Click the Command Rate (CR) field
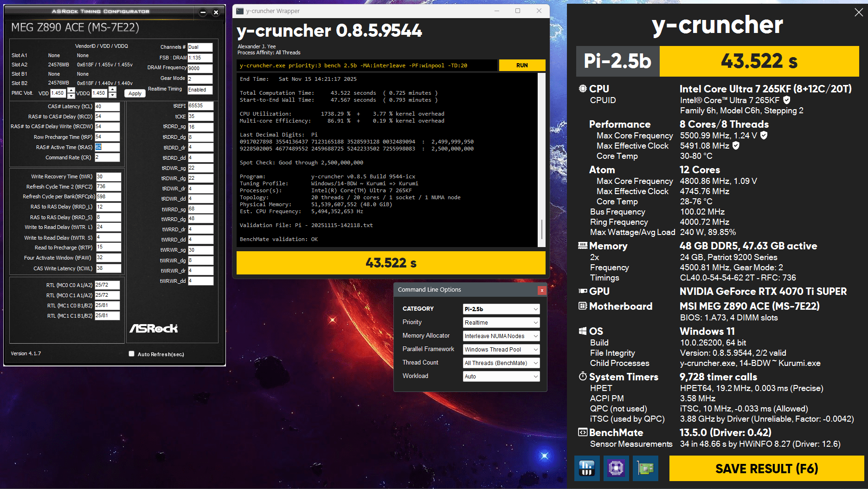Viewport: 868px width, 489px height. 107,157
